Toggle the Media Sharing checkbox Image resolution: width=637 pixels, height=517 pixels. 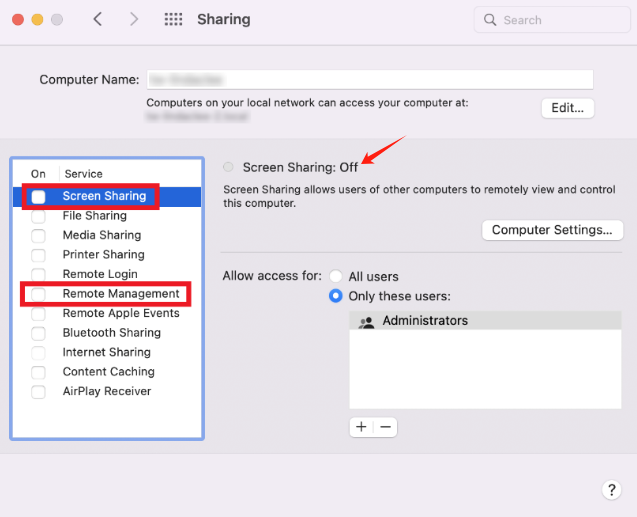click(x=38, y=236)
